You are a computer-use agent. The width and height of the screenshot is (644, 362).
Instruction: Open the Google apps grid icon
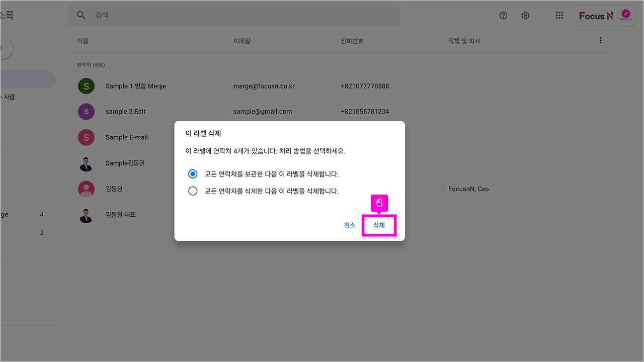559,15
